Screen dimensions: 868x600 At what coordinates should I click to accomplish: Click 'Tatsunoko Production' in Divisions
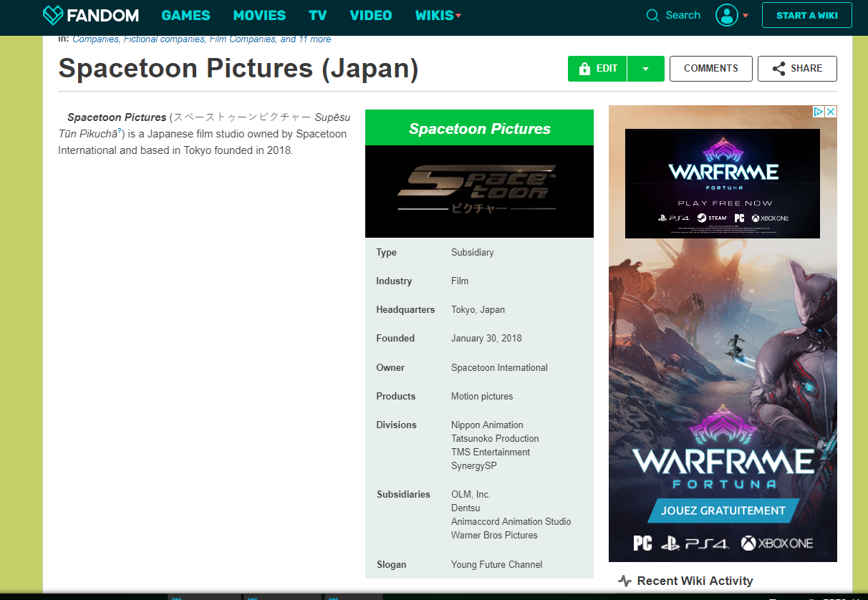495,439
